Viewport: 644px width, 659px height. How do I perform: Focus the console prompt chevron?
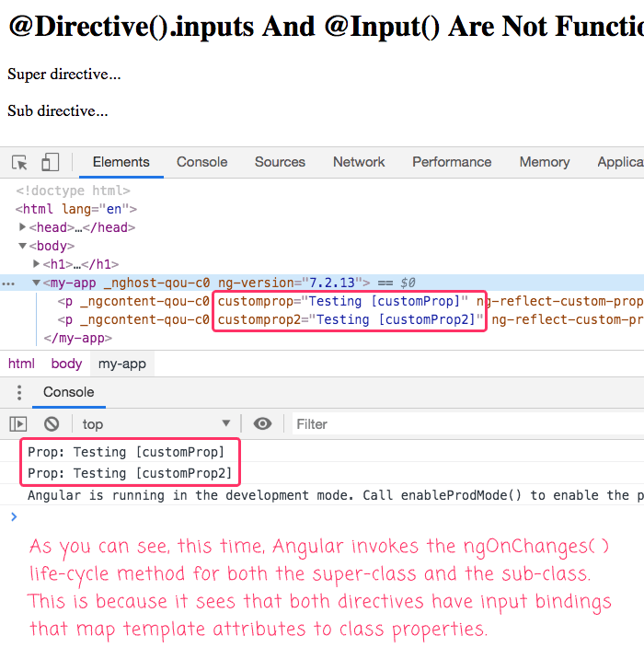(14, 516)
